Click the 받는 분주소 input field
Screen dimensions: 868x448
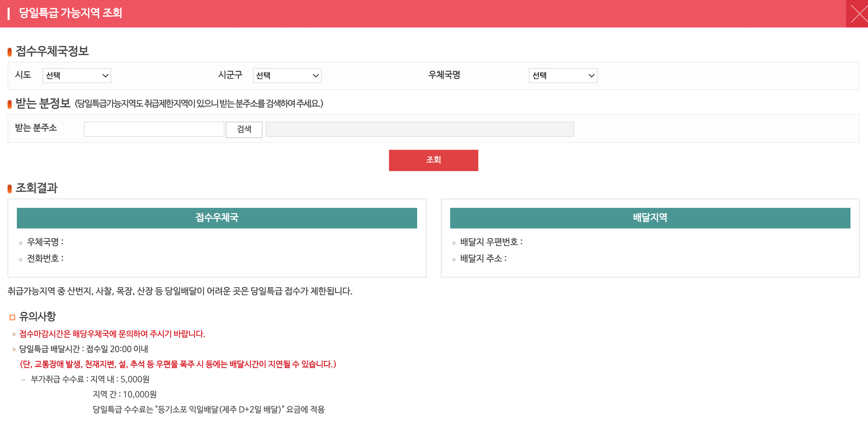tap(154, 129)
